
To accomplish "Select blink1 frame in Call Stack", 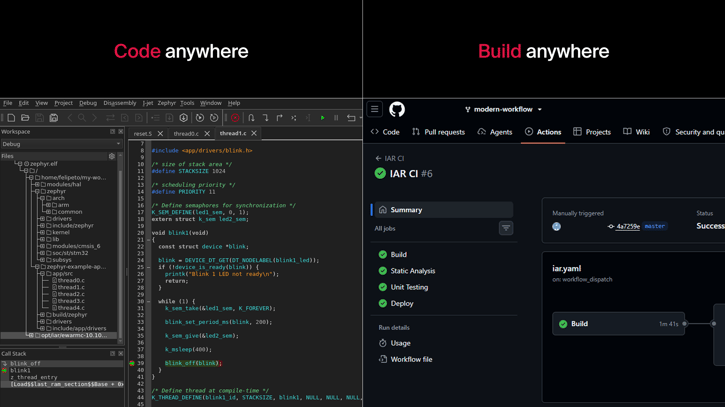I will tap(20, 370).
